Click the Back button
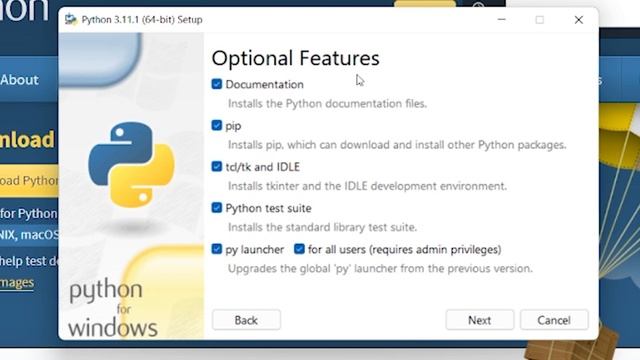The height and width of the screenshot is (360, 640). pos(246,320)
